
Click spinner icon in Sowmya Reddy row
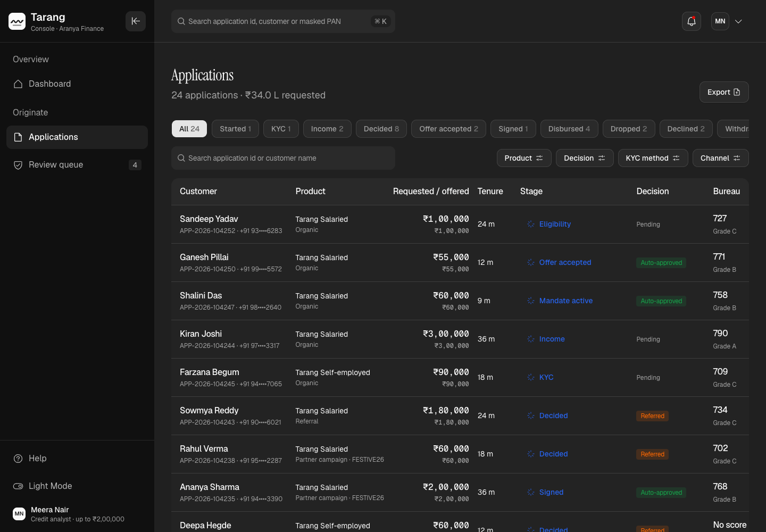531,415
